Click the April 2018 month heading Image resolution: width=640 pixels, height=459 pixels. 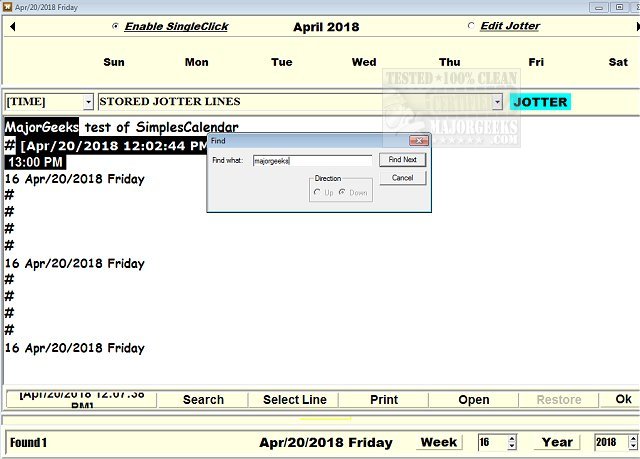pos(326,27)
